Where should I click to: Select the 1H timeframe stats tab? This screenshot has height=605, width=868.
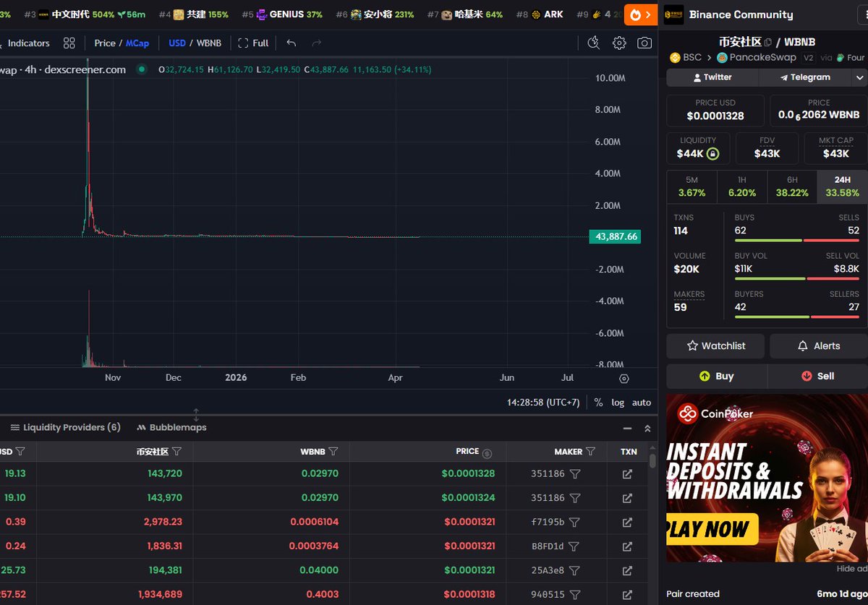[742, 186]
